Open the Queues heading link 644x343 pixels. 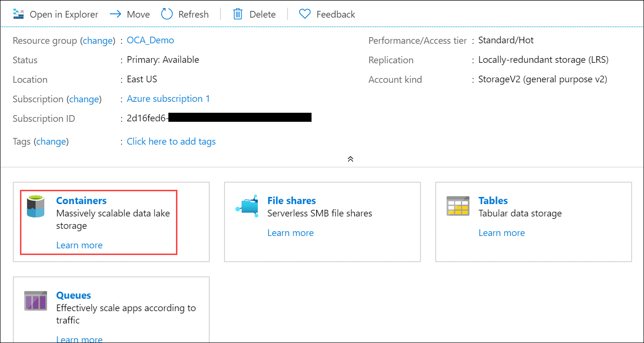click(74, 295)
